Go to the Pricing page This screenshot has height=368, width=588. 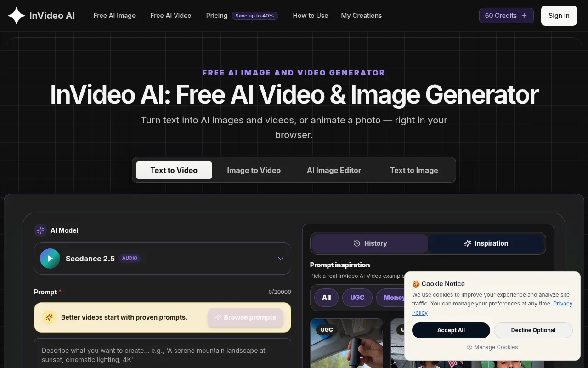coord(217,16)
